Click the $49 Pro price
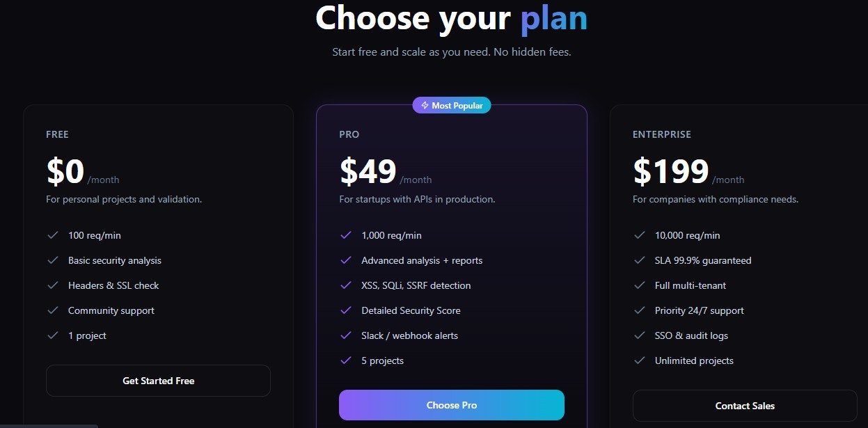This screenshot has width=868, height=428. [368, 171]
